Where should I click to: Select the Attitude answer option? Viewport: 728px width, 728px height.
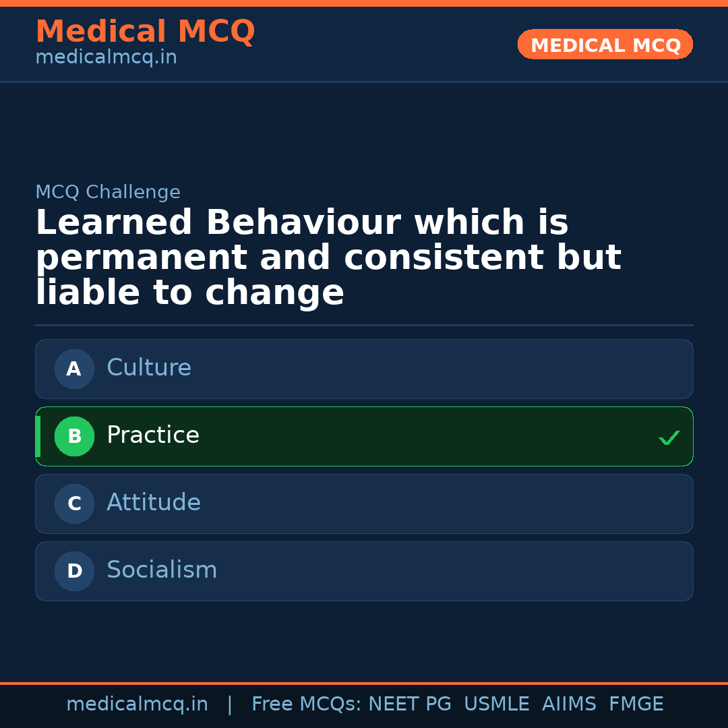tap(364, 504)
